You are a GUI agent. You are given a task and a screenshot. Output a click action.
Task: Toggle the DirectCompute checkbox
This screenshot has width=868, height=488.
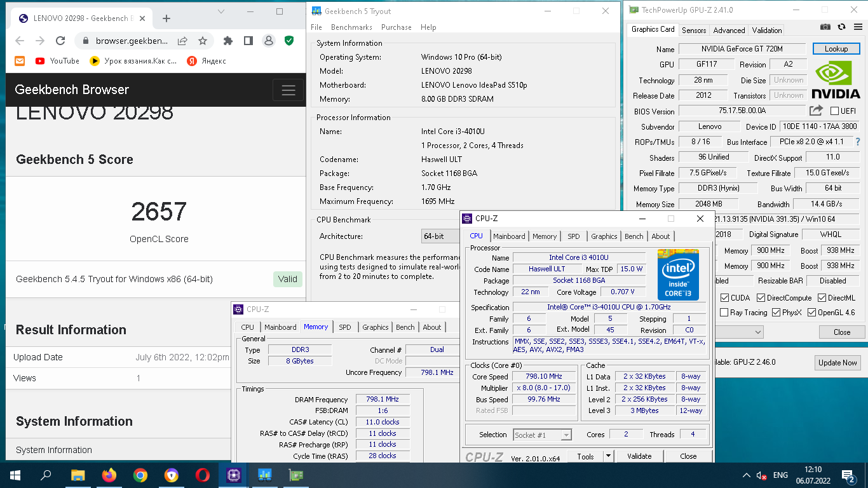761,297
